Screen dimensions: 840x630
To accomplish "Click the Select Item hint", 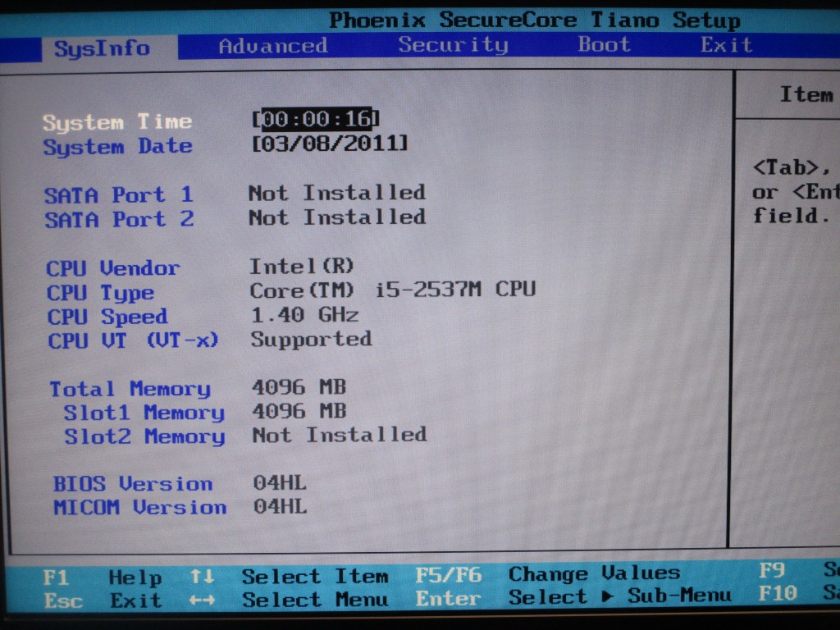I will 315,577.
